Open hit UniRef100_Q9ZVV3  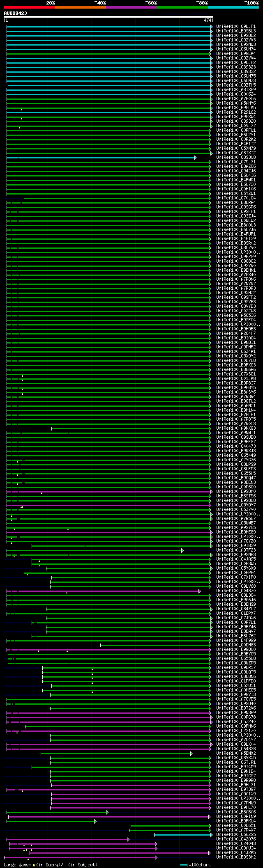236,40
